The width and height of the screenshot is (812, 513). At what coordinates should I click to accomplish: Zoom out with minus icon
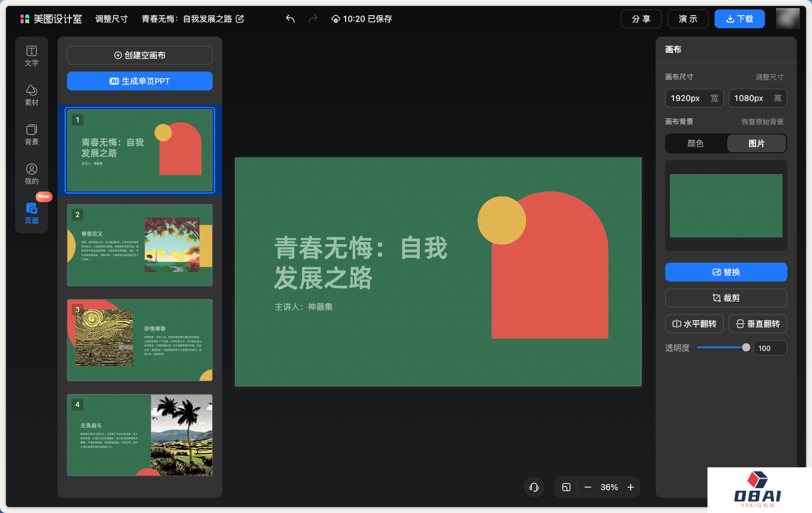[x=588, y=487]
